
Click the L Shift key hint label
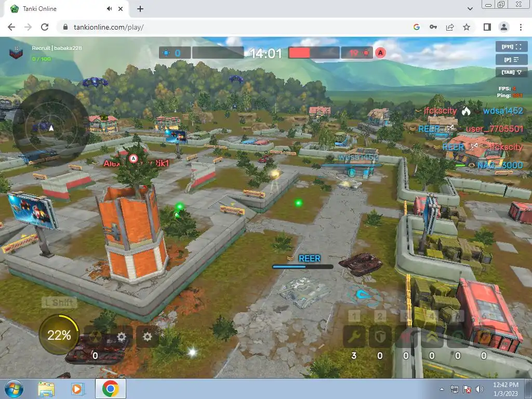(59, 302)
